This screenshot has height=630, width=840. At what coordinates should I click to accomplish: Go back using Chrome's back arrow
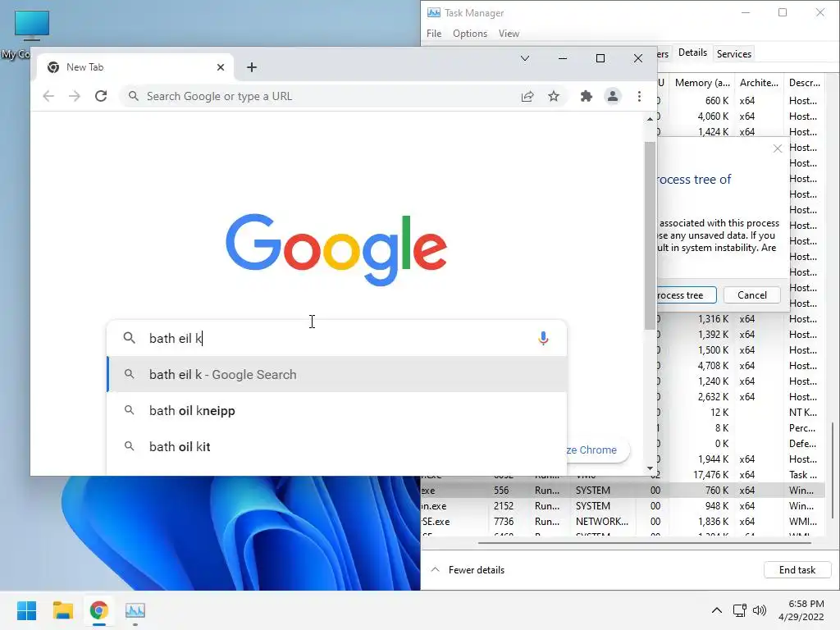pyautogui.click(x=48, y=97)
